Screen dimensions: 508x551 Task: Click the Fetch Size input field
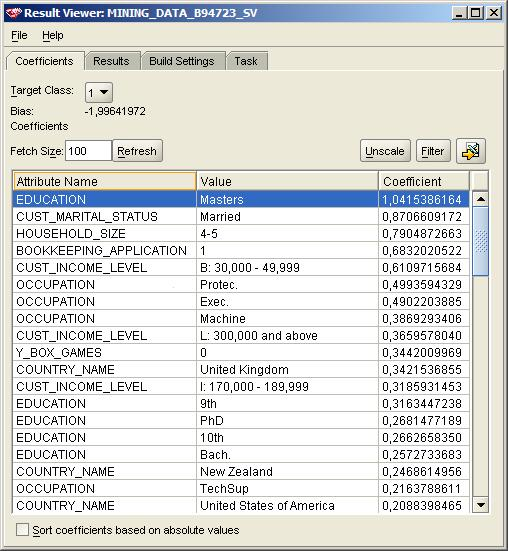(x=88, y=151)
